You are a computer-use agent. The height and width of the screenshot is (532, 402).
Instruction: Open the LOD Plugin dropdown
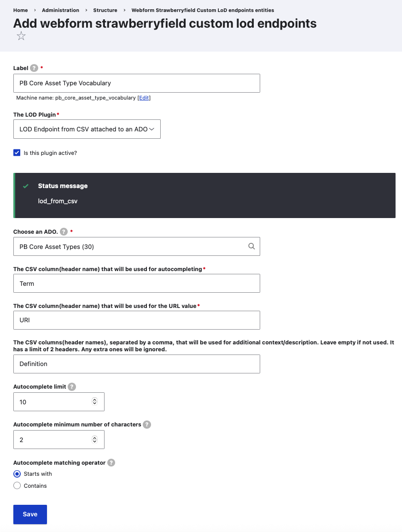[x=87, y=130]
